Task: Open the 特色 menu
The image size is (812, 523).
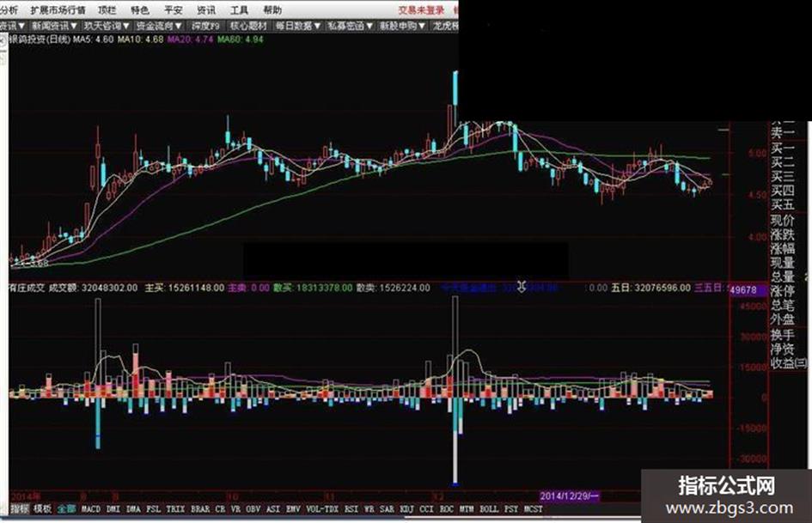Action: click(x=140, y=9)
